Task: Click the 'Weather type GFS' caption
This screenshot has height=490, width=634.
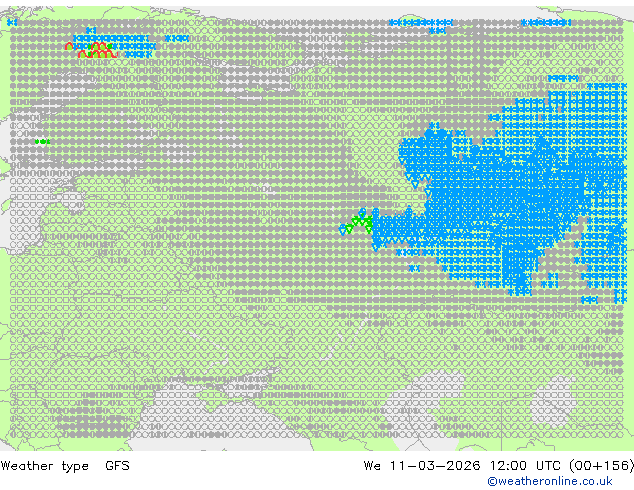Action: (65, 466)
